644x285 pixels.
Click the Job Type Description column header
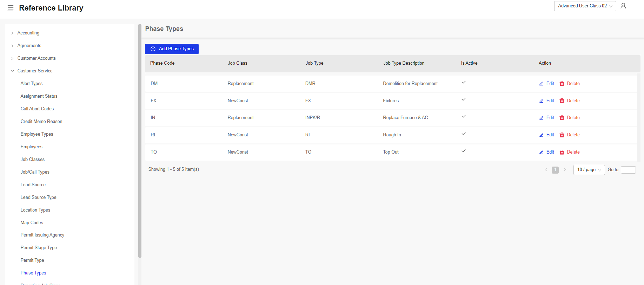click(404, 63)
